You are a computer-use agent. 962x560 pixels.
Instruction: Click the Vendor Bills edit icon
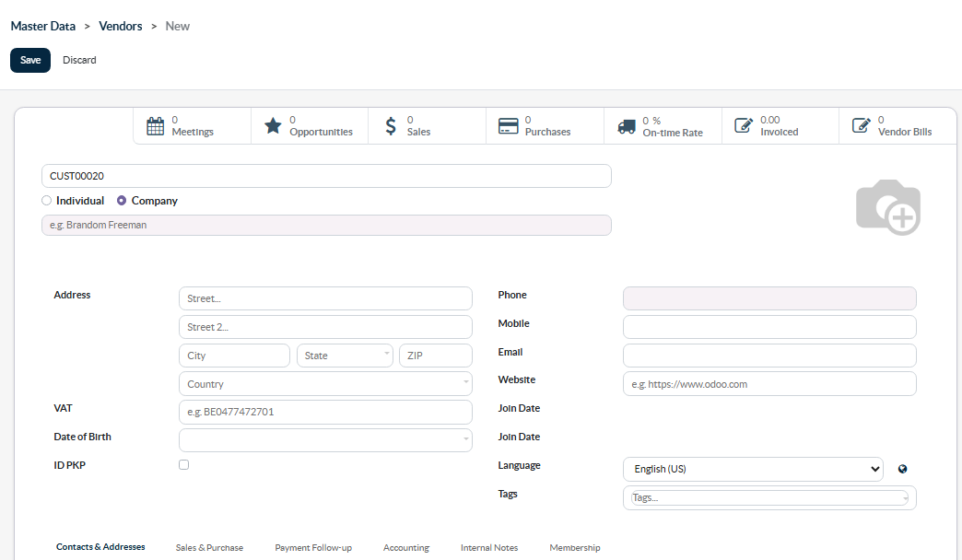(862, 126)
